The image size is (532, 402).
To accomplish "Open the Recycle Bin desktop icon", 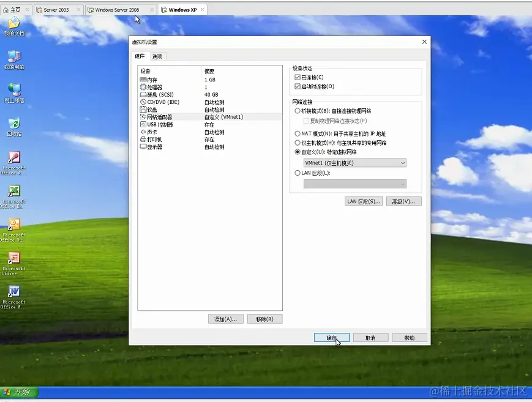I will (14, 127).
